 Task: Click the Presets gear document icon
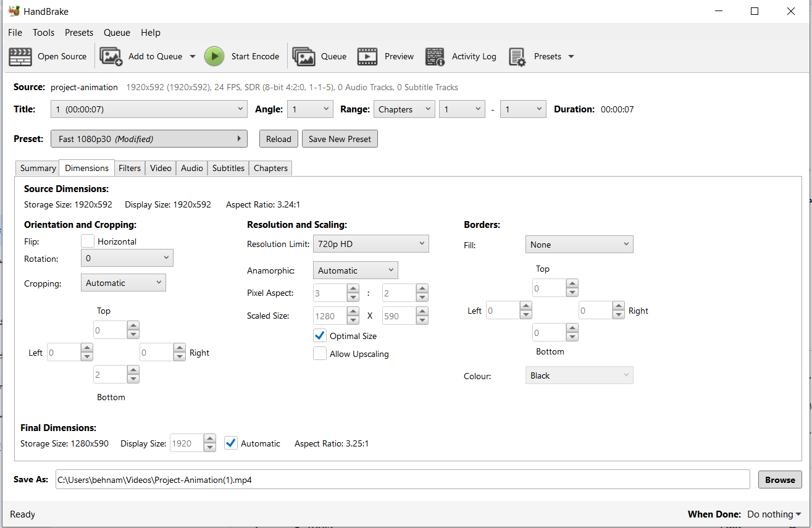click(x=517, y=56)
